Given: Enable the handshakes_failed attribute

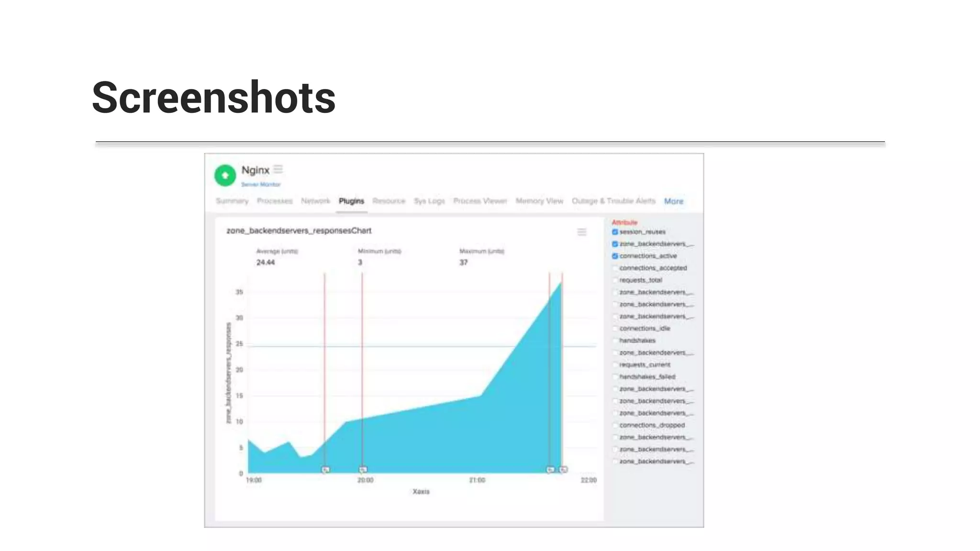Looking at the screenshot, I should 615,377.
